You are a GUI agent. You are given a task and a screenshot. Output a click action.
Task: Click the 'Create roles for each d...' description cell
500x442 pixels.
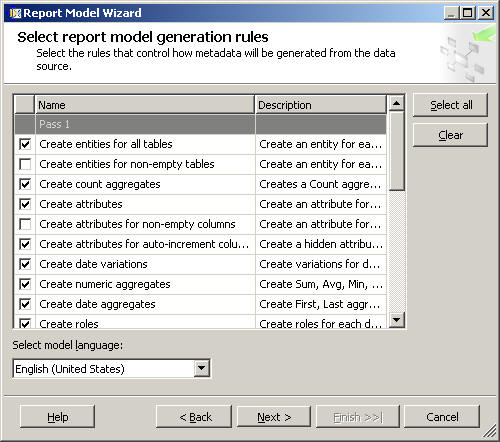tap(321, 323)
